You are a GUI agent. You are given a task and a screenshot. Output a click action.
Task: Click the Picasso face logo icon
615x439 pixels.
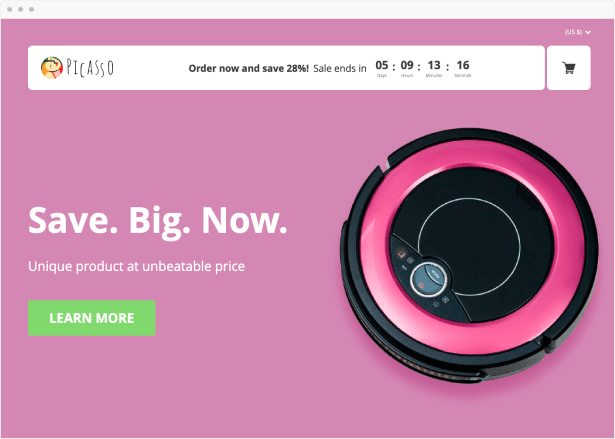(x=52, y=67)
